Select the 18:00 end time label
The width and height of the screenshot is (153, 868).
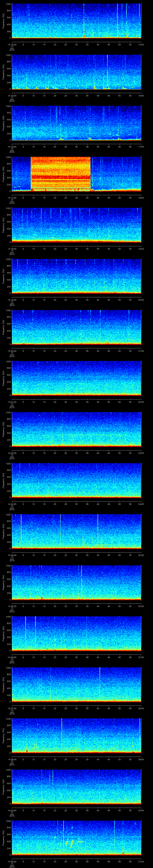click(x=141, y=198)
